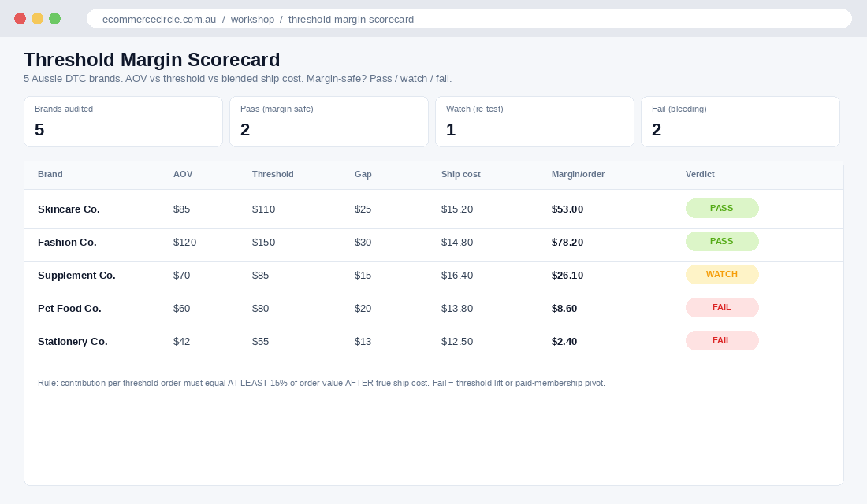The image size is (867, 504).
Task: Click Fashion Co. margin $78.20
Action: 567,242
